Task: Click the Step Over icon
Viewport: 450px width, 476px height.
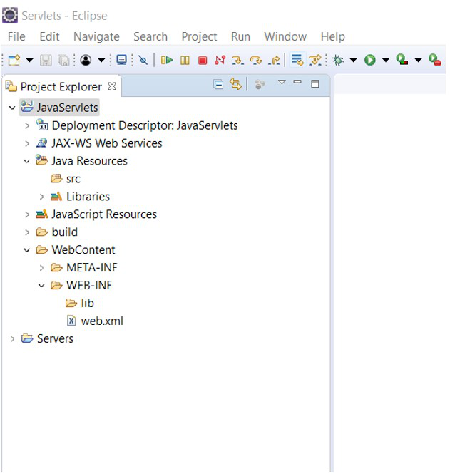Action: tap(256, 60)
